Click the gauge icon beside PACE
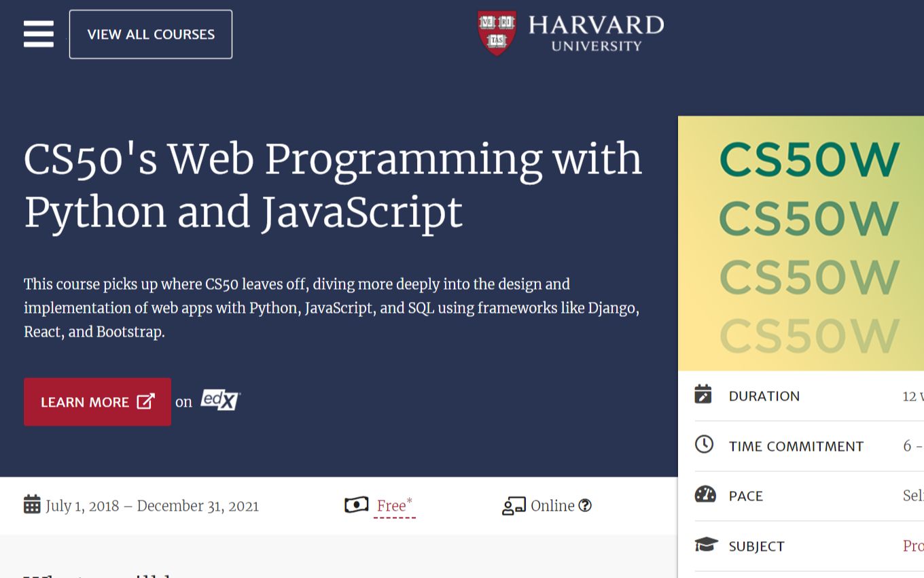Image resolution: width=924 pixels, height=578 pixels. point(705,494)
